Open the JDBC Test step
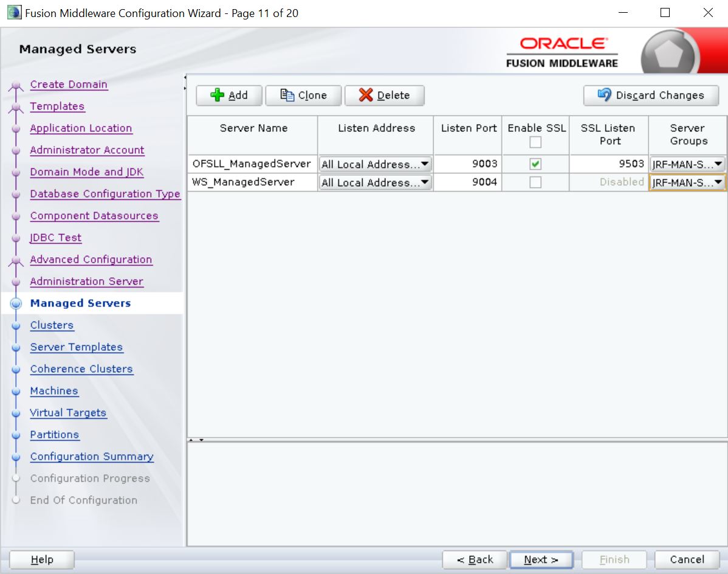Image resolution: width=728 pixels, height=574 pixels. pos(56,238)
